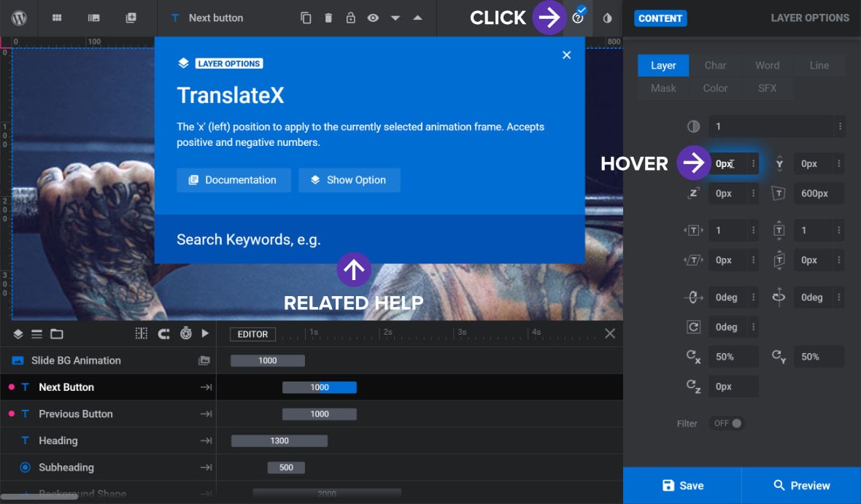
Task: Open the options dots beside rotate Y field
Action: (839, 298)
